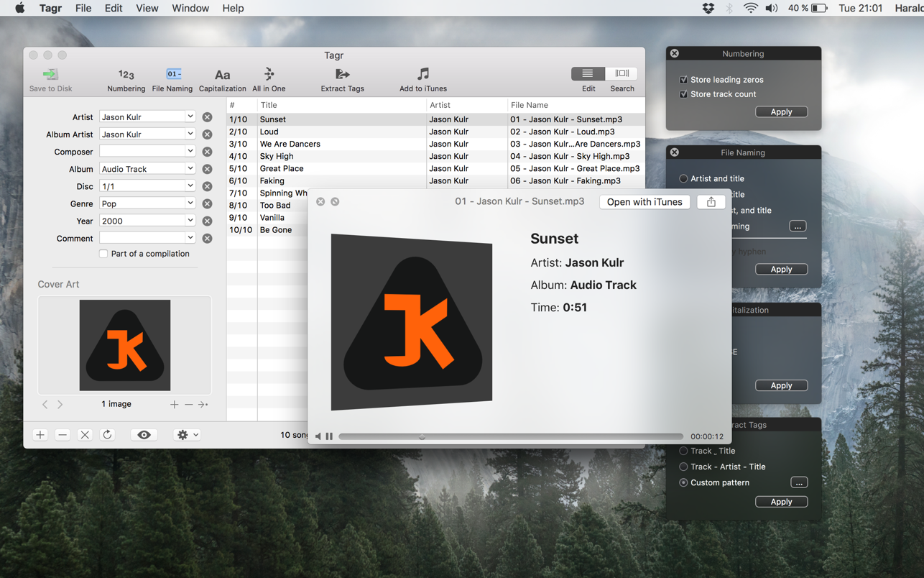Clear the Genre field
This screenshot has height=578, width=924.
point(207,203)
